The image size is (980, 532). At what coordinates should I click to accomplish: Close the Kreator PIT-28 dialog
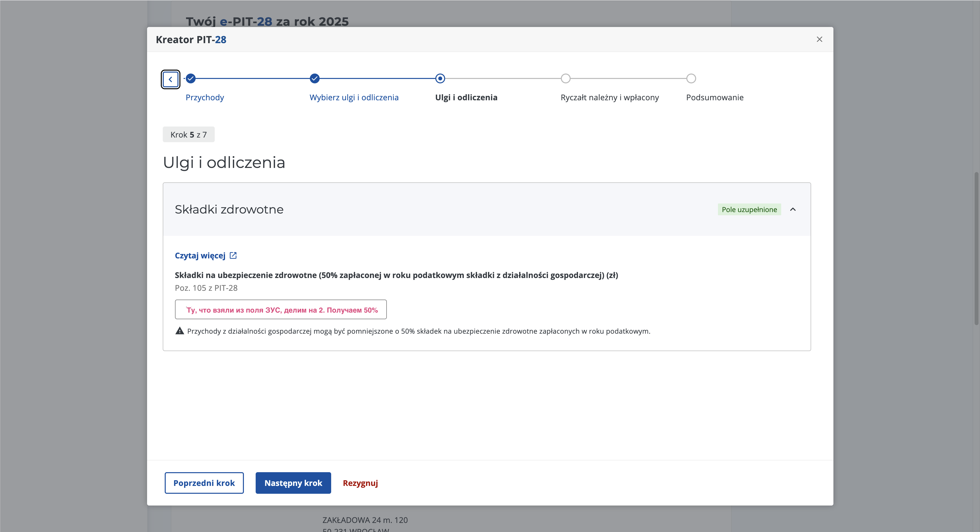click(819, 39)
